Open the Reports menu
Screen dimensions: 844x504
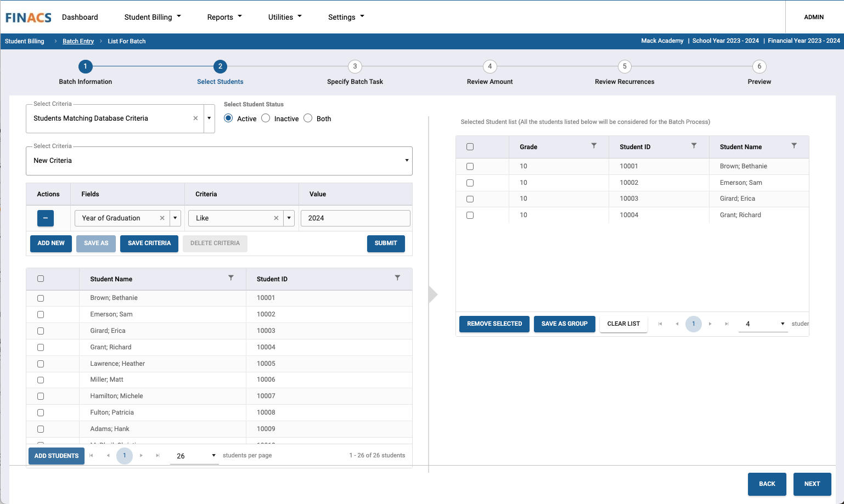click(x=224, y=17)
